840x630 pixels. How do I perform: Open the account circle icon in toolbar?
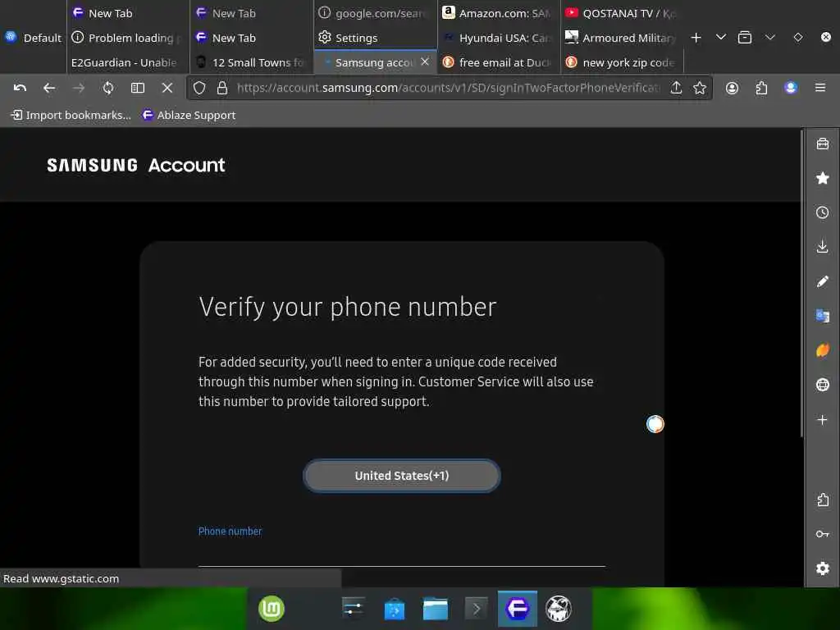point(732,88)
